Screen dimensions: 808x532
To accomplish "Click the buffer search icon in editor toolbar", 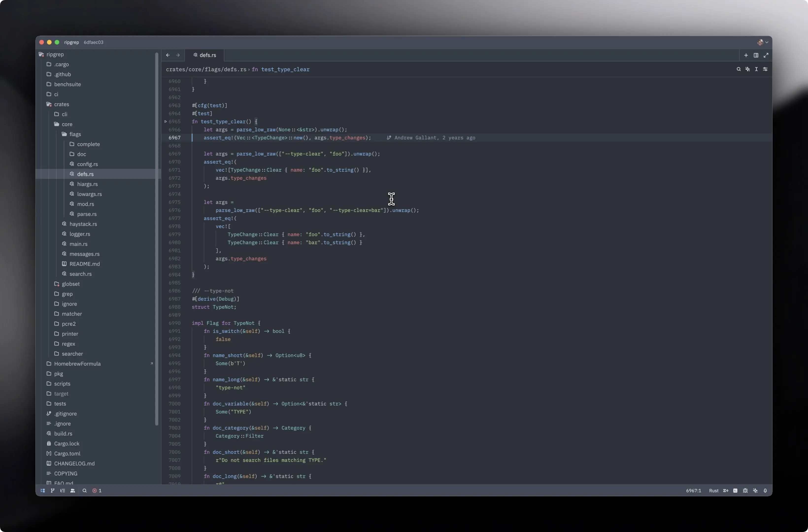I will pyautogui.click(x=738, y=69).
